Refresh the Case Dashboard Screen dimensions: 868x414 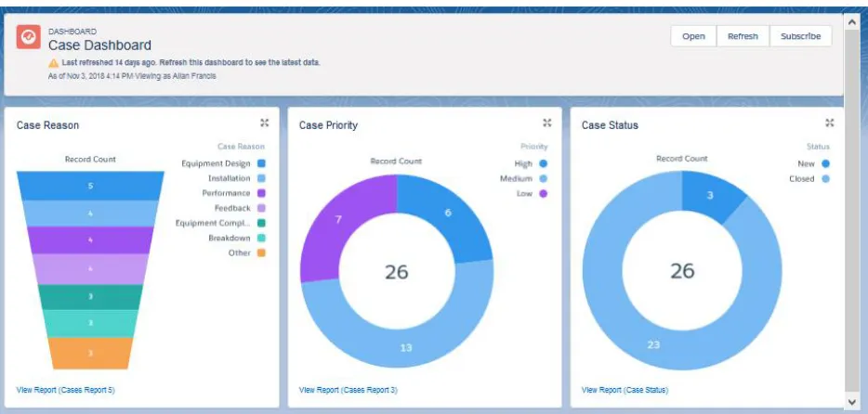(x=743, y=36)
